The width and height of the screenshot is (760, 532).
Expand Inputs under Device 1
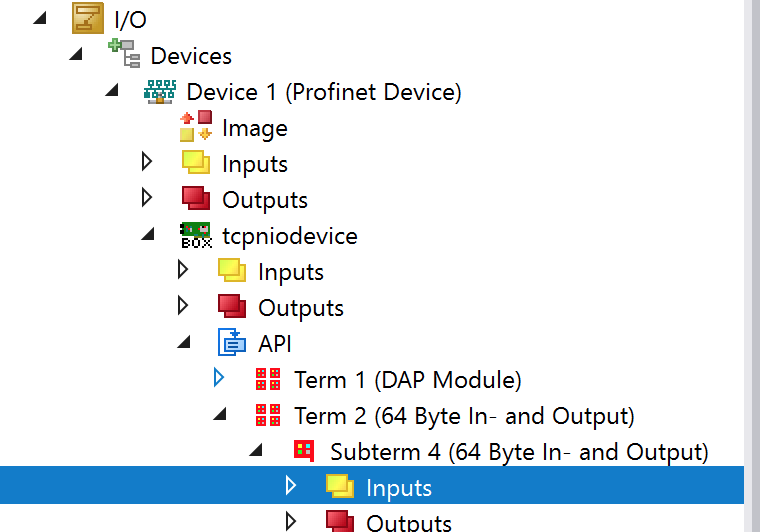point(147,162)
